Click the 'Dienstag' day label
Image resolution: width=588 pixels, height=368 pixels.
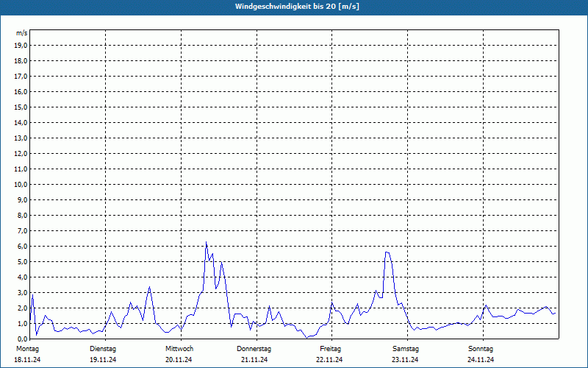click(103, 348)
